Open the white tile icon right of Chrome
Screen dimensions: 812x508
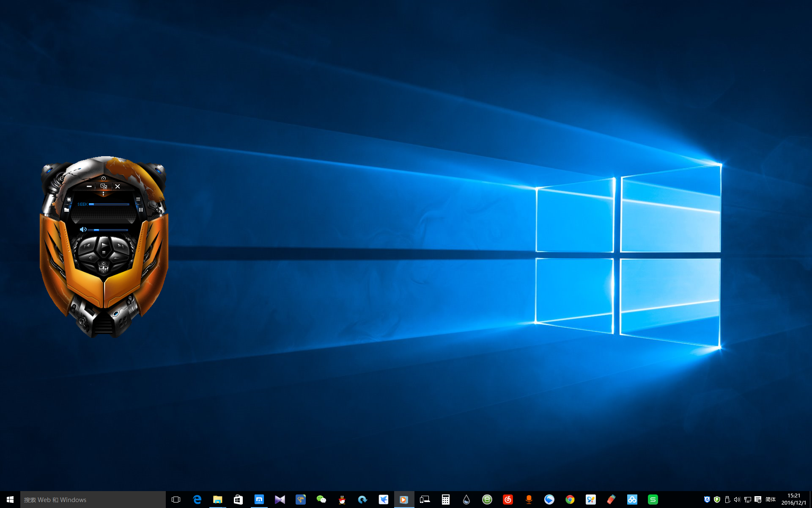pyautogui.click(x=591, y=500)
